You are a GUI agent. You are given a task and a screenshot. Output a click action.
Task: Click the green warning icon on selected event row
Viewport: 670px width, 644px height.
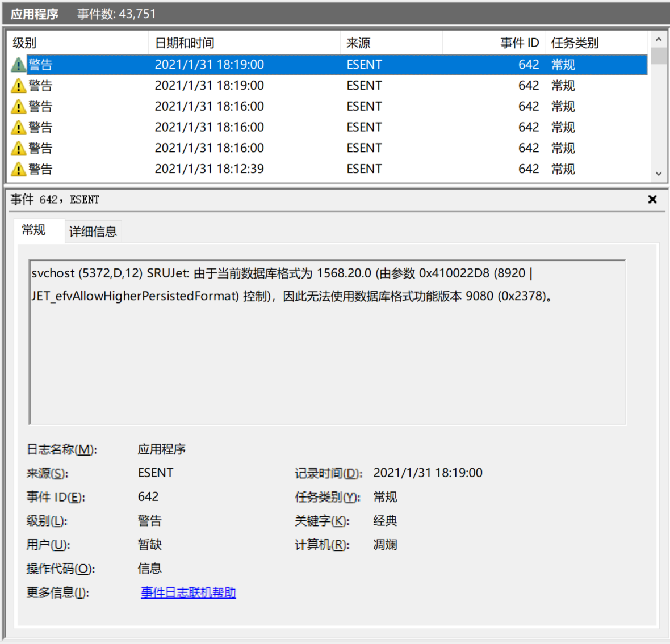[19, 64]
